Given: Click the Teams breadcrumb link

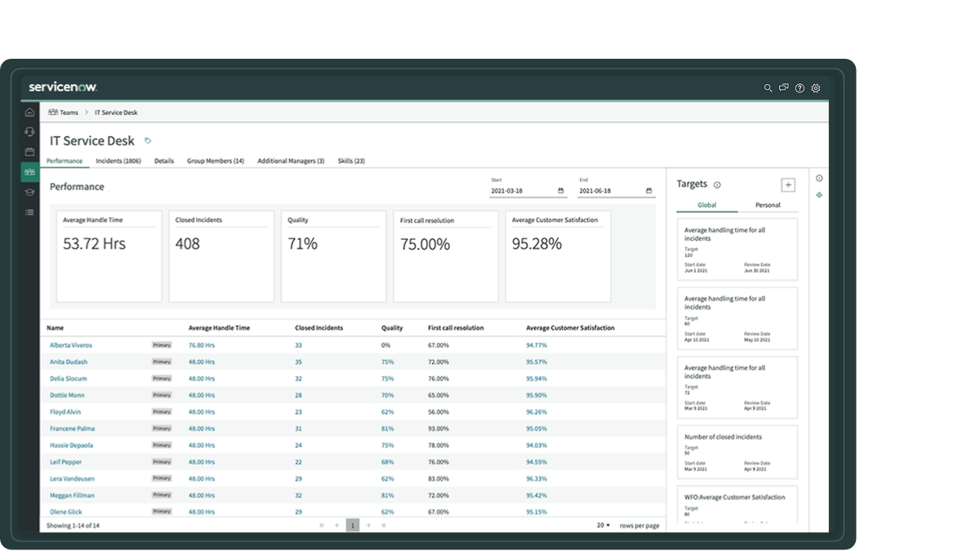Looking at the screenshot, I should 70,112.
